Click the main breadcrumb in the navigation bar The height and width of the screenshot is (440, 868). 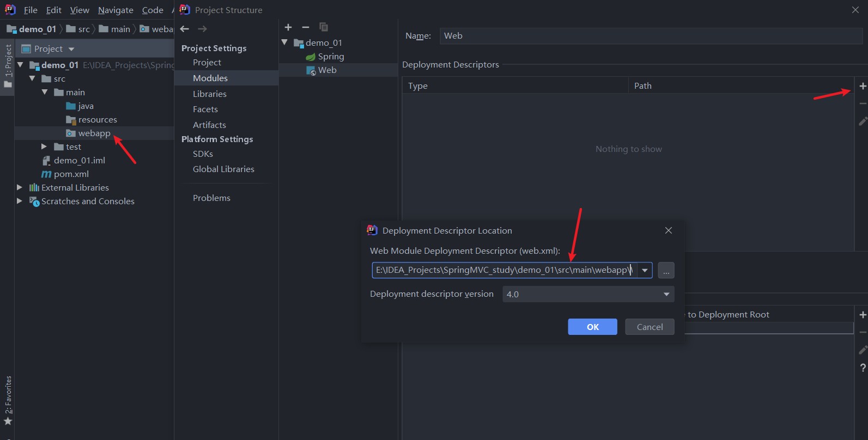point(115,29)
